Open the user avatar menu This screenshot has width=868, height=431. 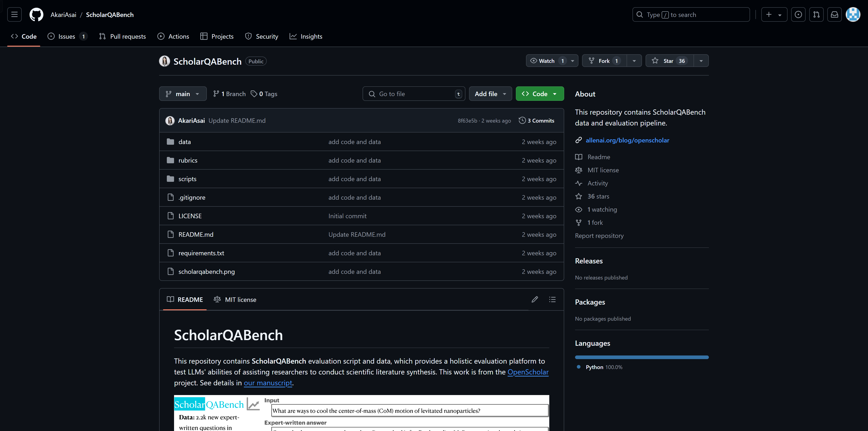tap(853, 14)
